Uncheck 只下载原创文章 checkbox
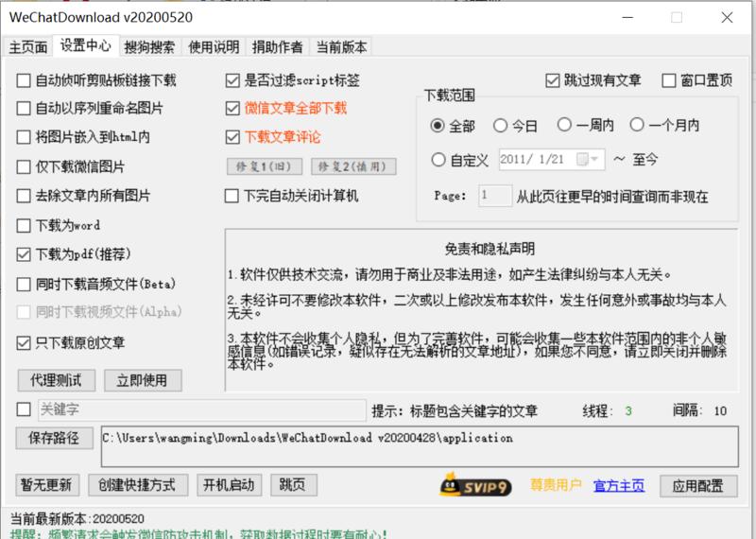756x539 pixels. [x=23, y=343]
